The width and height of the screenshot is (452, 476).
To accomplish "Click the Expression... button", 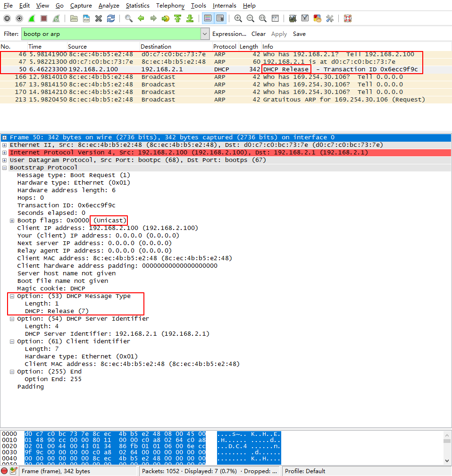I will coord(229,34).
